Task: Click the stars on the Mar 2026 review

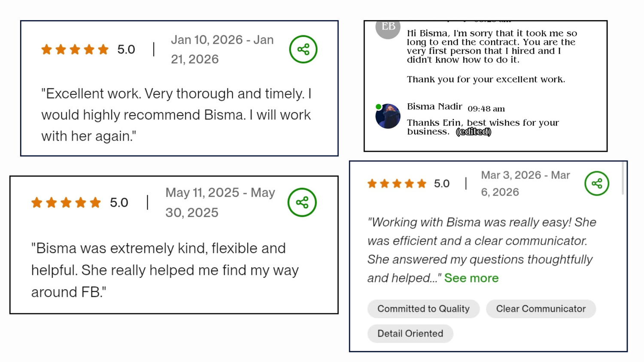Action: coord(397,184)
